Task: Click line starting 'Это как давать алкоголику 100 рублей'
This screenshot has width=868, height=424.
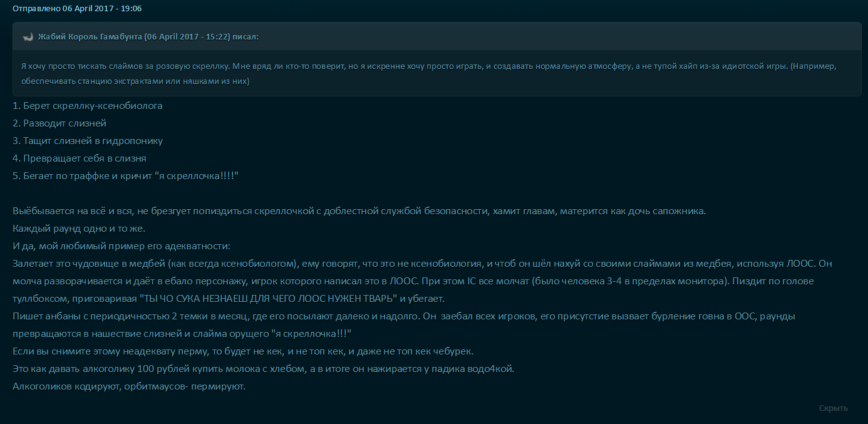Action: coord(263,368)
